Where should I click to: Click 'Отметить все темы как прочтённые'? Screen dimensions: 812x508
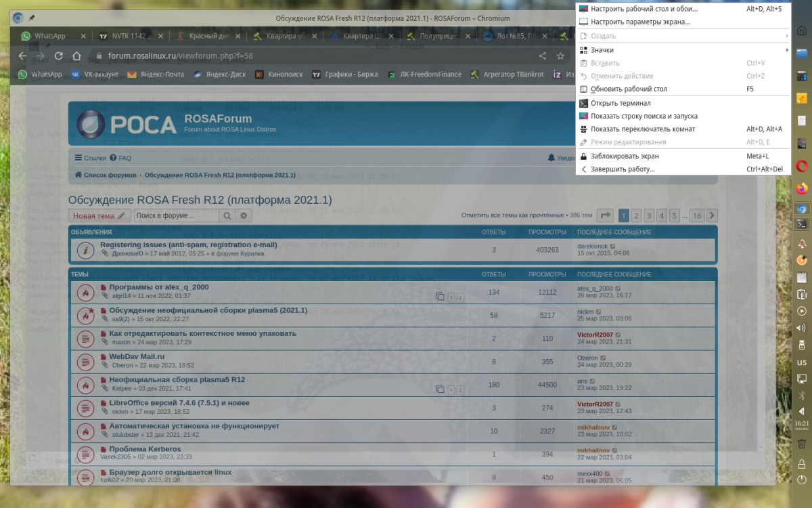coord(512,215)
